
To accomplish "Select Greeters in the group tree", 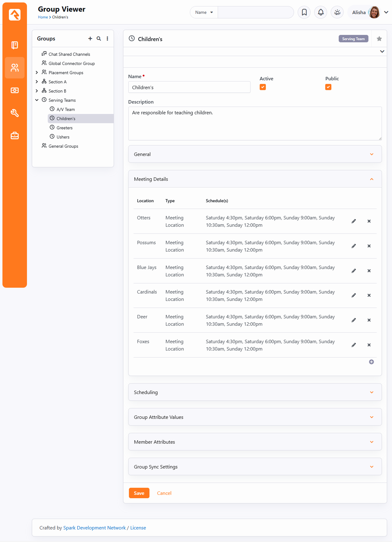I will 65,128.
